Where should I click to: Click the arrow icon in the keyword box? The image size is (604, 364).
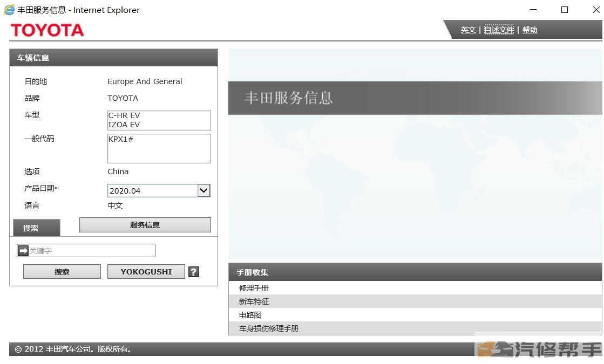coord(23,251)
